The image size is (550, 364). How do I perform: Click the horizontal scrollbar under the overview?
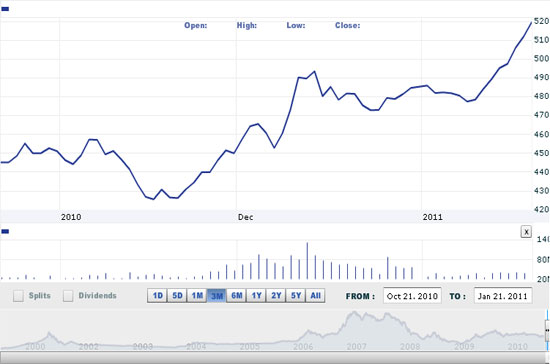point(273,357)
